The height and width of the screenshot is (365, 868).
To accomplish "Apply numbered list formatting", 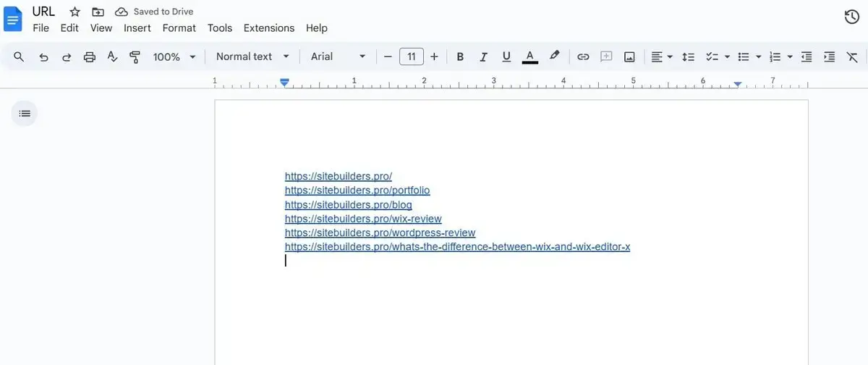I will point(775,56).
